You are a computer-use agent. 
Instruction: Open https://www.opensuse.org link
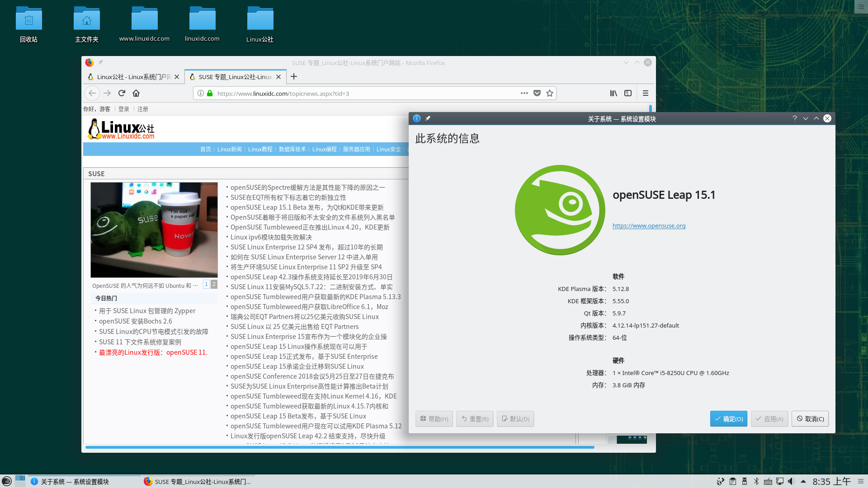[x=649, y=225]
